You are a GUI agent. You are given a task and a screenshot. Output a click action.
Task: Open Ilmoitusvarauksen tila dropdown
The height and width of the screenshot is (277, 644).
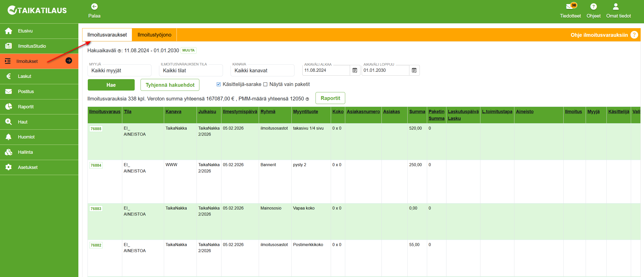(x=191, y=71)
